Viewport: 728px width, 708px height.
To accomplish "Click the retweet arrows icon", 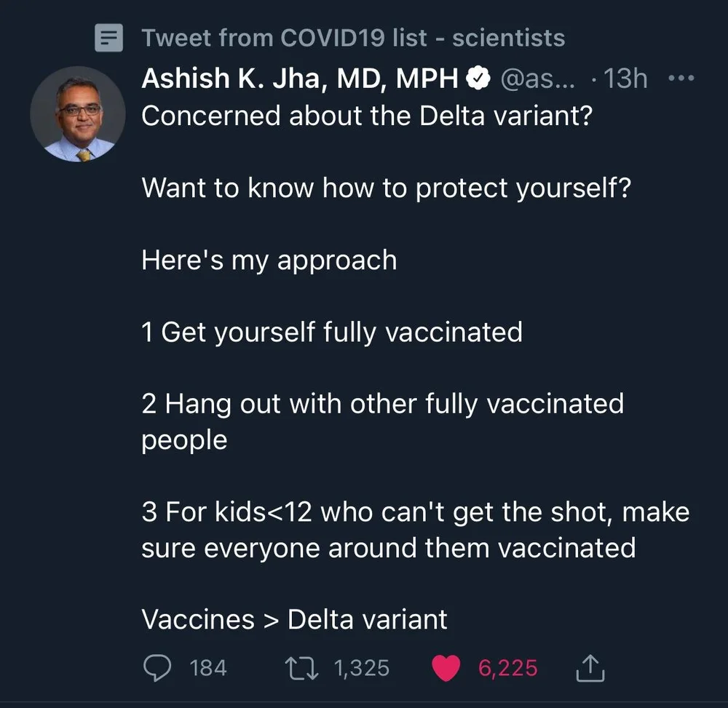I will [x=301, y=668].
